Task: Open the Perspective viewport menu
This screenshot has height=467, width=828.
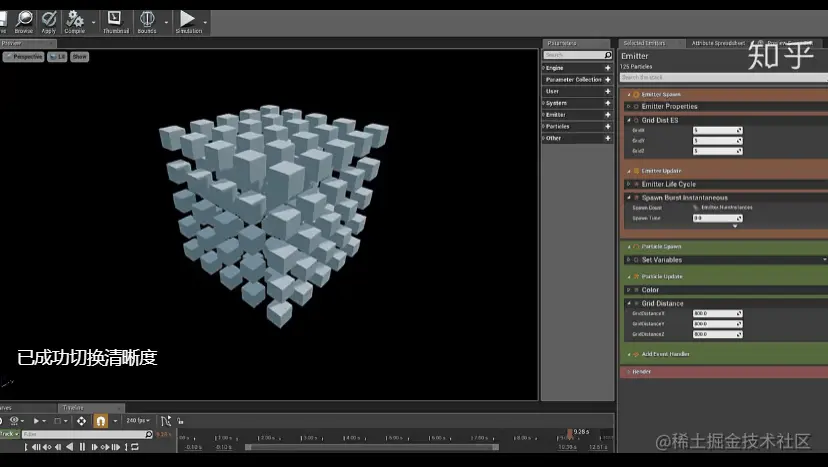Action: point(23,57)
